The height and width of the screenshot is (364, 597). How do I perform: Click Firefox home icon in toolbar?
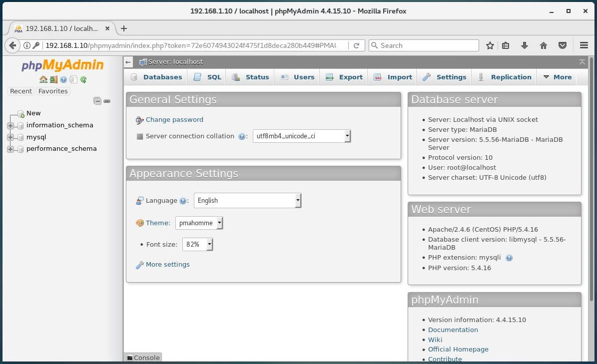click(544, 45)
